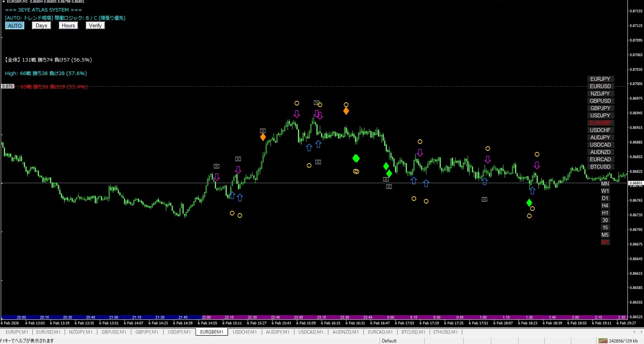Toggle the AUTO mode button
The image size is (644, 344).
pos(15,26)
